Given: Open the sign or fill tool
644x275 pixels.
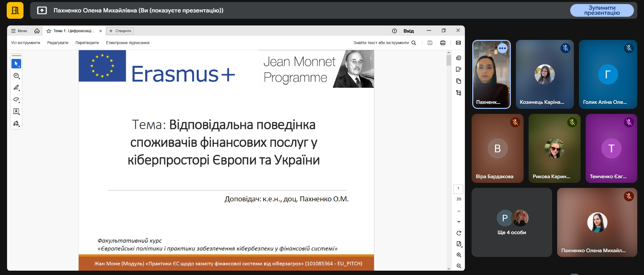Looking at the screenshot, I should pos(16,123).
